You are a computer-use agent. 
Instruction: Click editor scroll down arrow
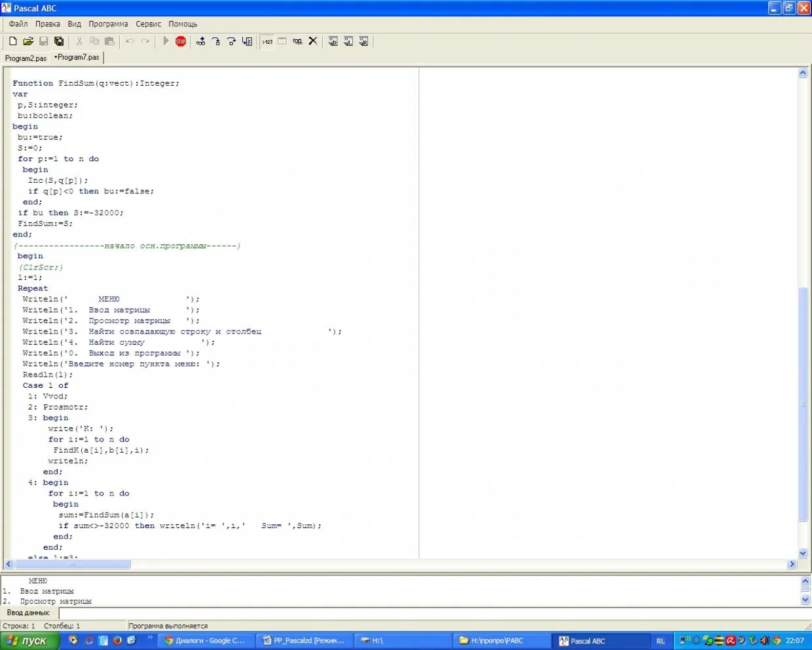(803, 554)
